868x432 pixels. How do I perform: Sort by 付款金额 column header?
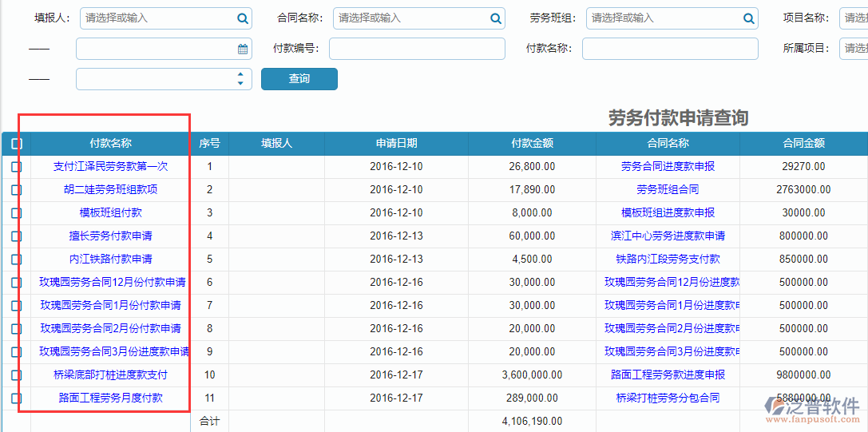point(532,144)
